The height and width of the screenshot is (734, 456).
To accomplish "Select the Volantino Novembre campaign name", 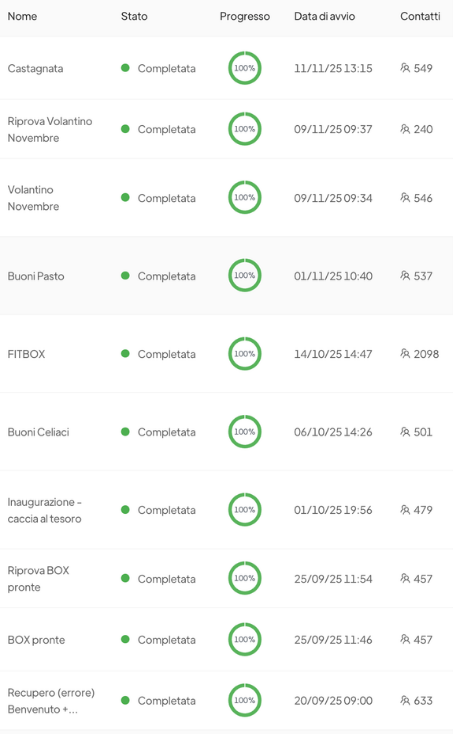I will [33, 198].
